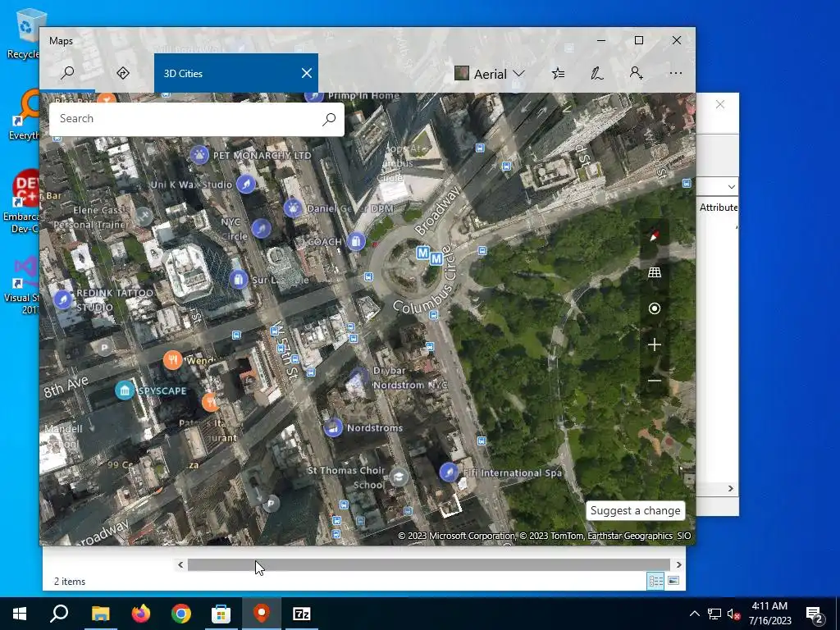
Task: Close the 3D Cities tab
Action: (x=307, y=73)
